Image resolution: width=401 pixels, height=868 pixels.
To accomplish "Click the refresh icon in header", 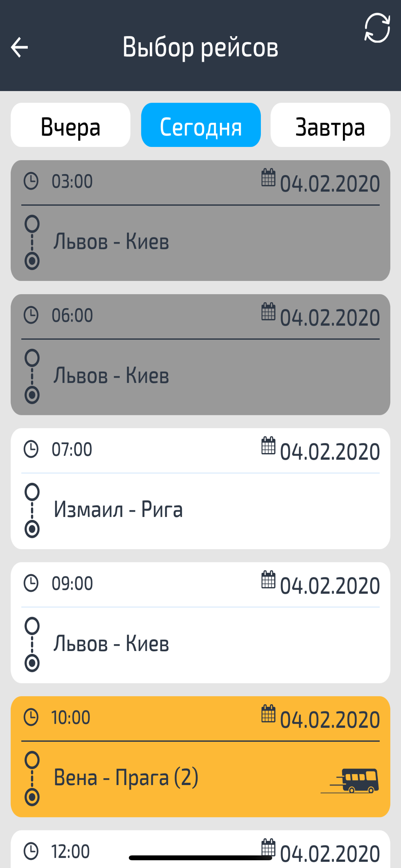I will pos(377,28).
